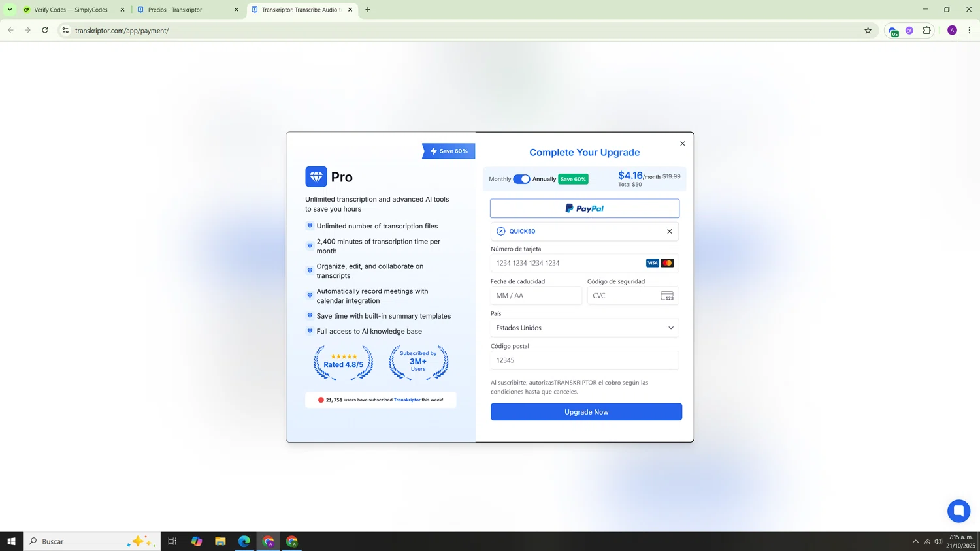Screen dimensions: 980x551
Task: Open the network status icon
Action: tap(927, 541)
